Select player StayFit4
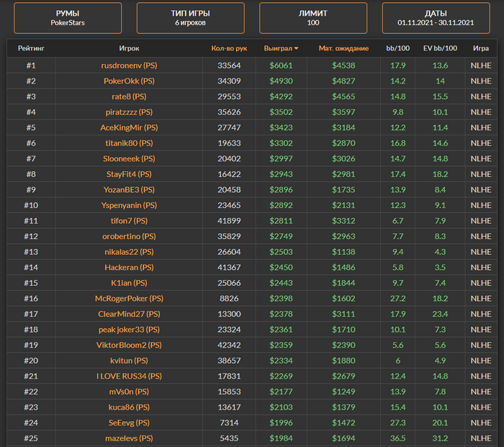 click(x=129, y=174)
